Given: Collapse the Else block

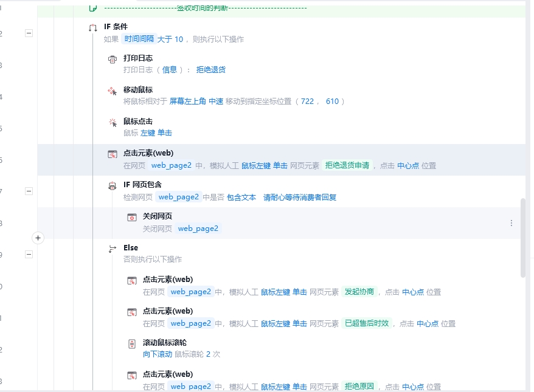Looking at the screenshot, I should click(x=29, y=254).
